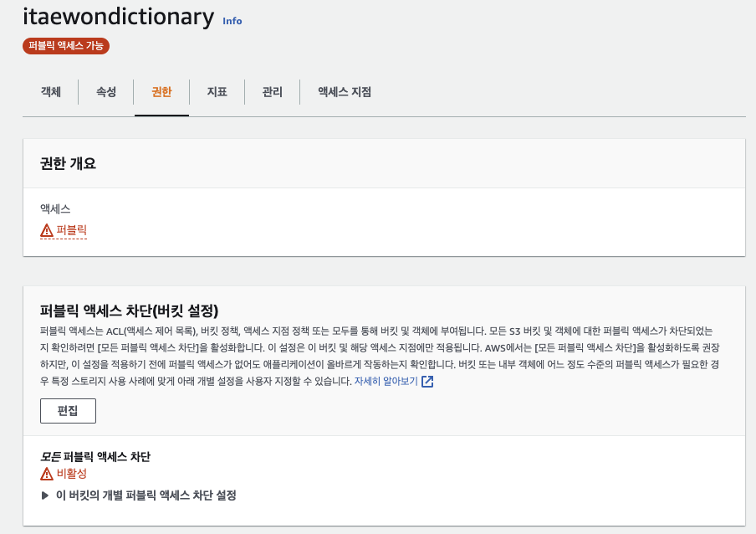Click the 모든 퍼블릭 액세스 차단 label
This screenshot has width=756, height=534.
(x=95, y=456)
